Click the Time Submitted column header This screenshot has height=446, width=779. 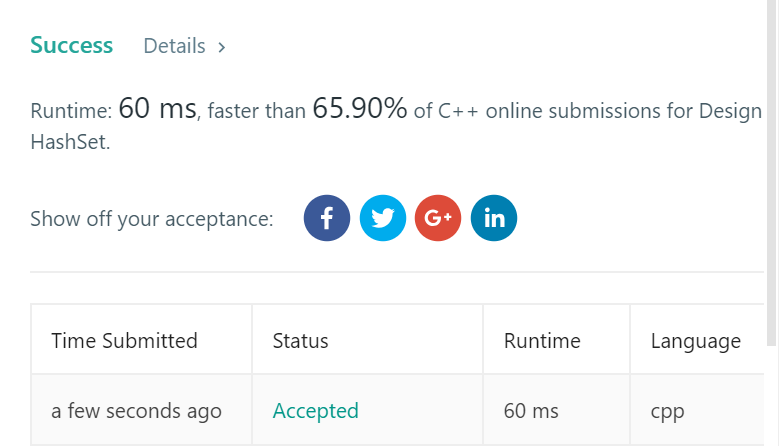point(124,341)
